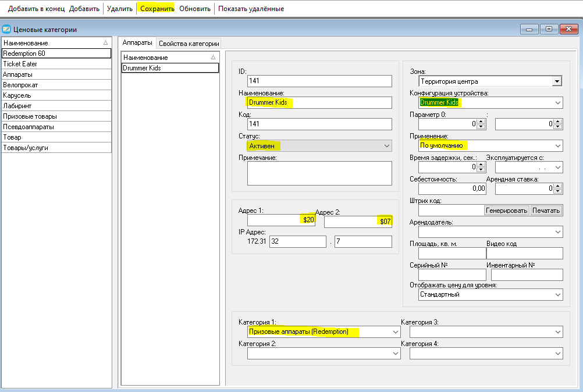Screen dimensions: 583x392
Task: Increase Время задержки value
Action: click(481, 164)
